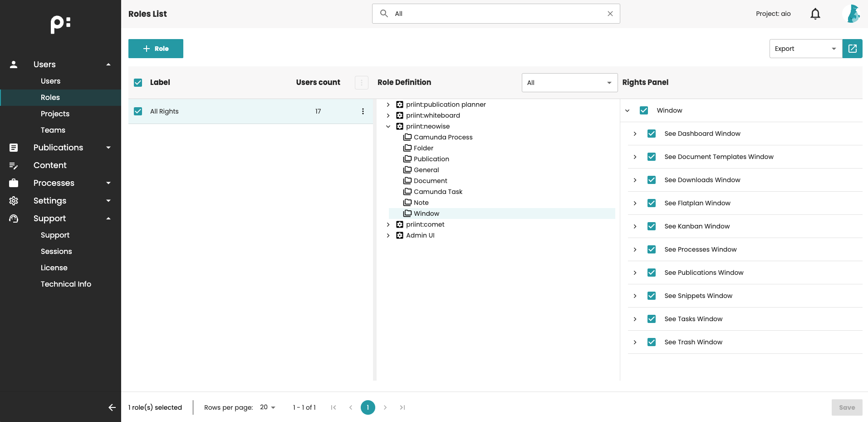Uncheck the See Trash Window checkbox
The width and height of the screenshot is (868, 422).
point(651,342)
